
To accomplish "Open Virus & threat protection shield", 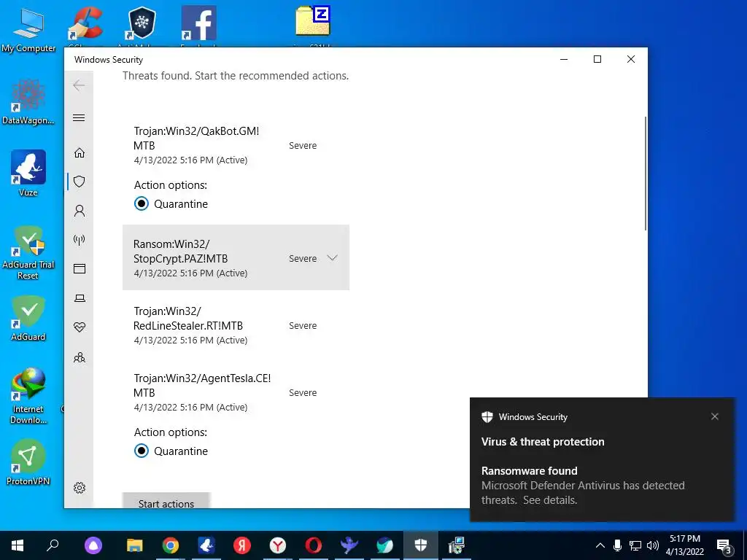I will point(80,182).
